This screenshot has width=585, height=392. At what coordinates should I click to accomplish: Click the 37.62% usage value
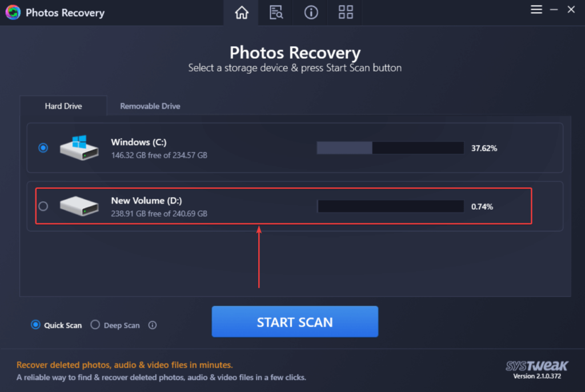[x=484, y=148]
